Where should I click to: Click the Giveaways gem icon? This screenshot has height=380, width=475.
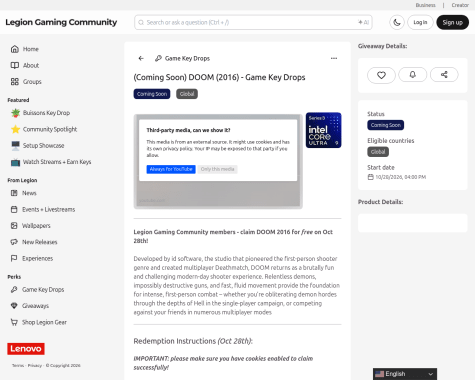[x=14, y=306]
